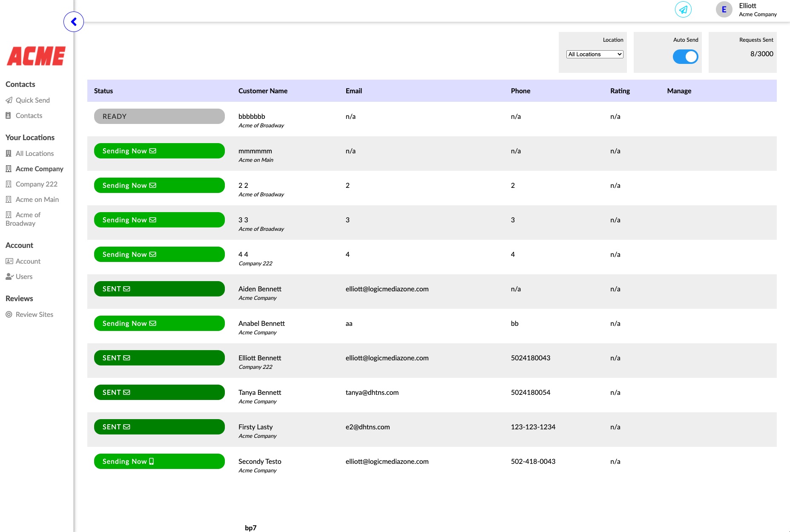Click envelope icon on 2 2 Sending Now status
Viewport: 790px width, 532px height.
(153, 185)
